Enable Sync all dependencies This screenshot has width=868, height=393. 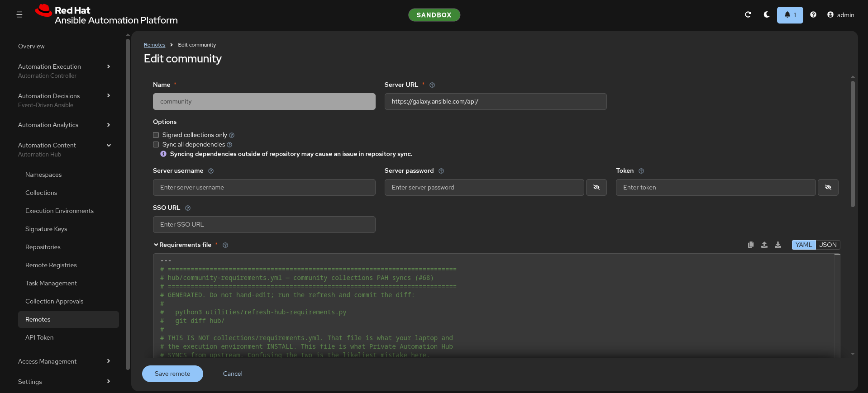pos(156,144)
